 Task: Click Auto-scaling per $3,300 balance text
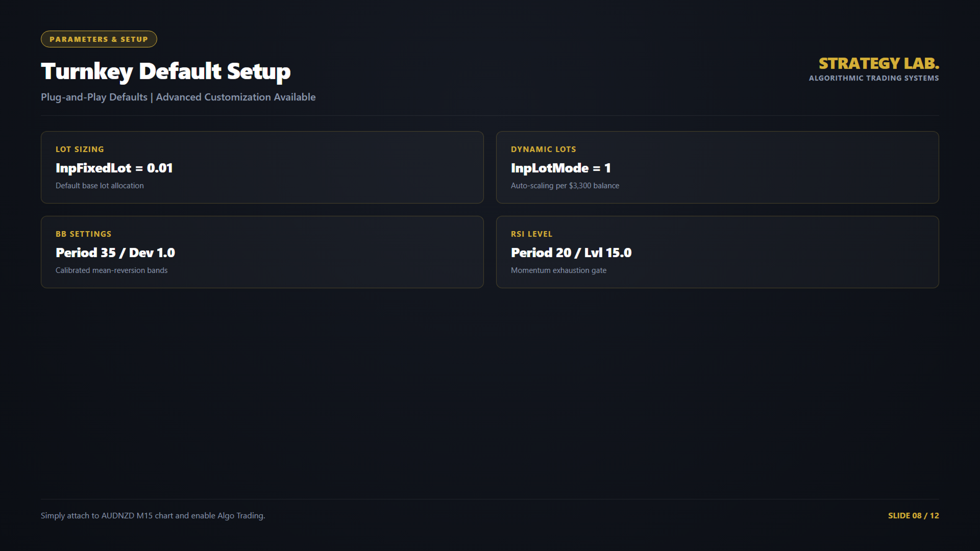tap(565, 186)
